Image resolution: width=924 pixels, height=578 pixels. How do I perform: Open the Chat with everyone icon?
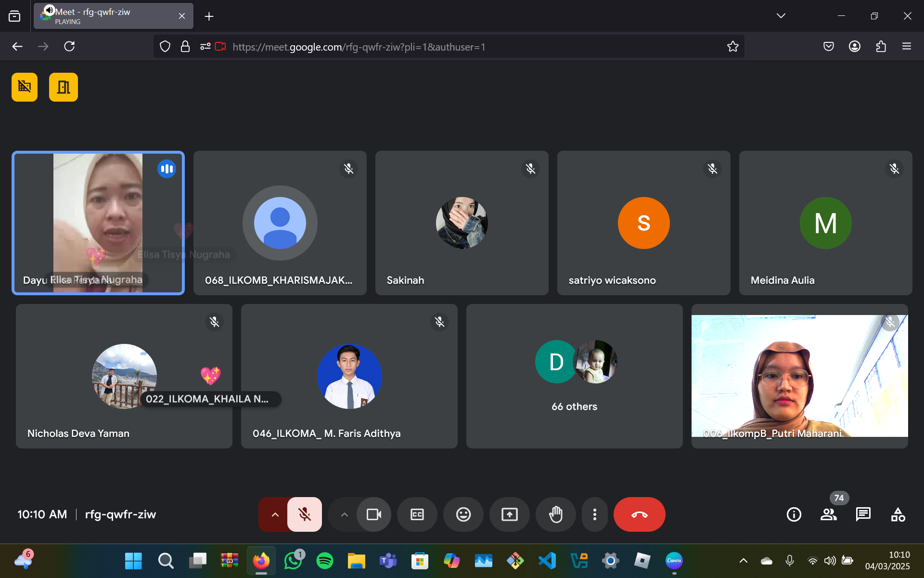tap(863, 514)
